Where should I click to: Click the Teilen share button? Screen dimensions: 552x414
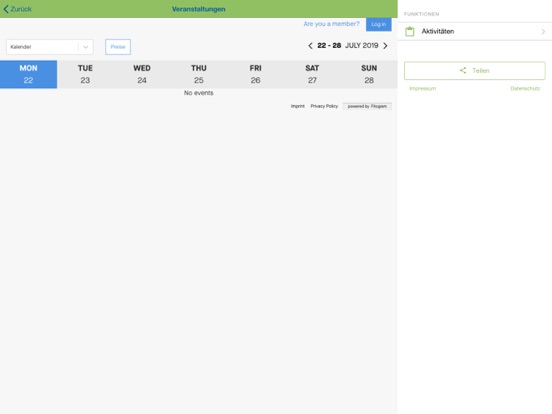point(475,71)
